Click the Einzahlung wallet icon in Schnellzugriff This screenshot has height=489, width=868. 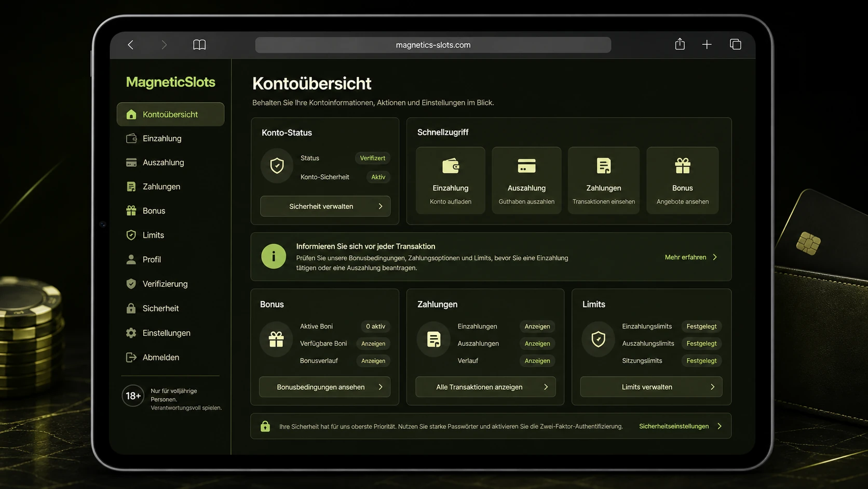(x=451, y=166)
